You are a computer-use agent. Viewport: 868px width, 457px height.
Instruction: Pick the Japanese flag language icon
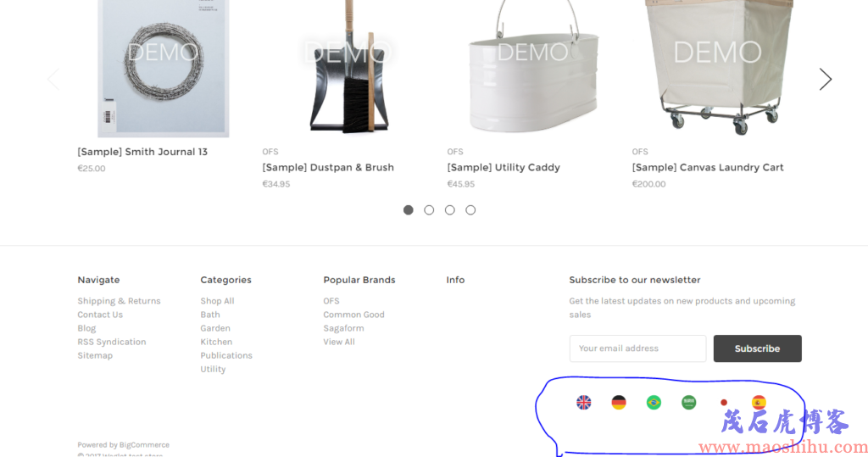pyautogui.click(x=724, y=402)
